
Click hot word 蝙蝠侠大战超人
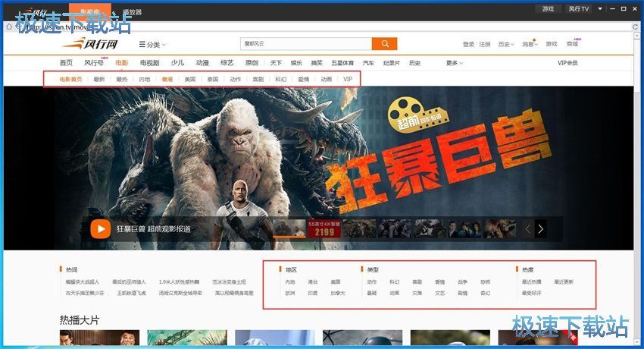(83, 282)
